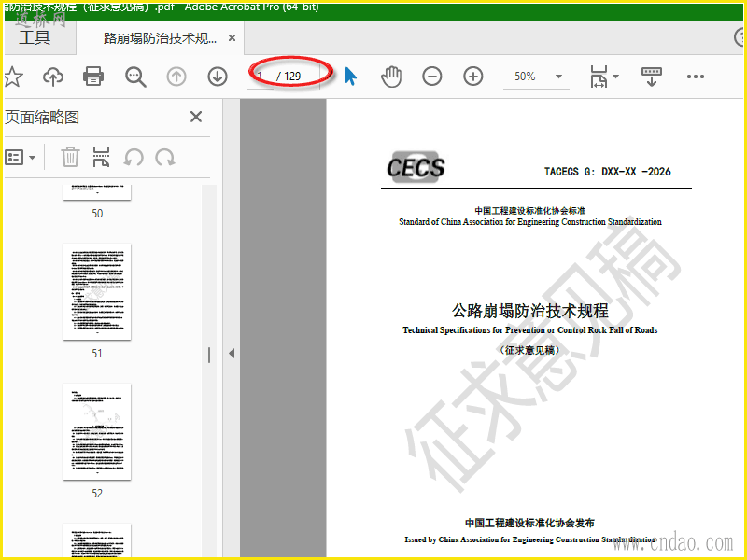The width and height of the screenshot is (747, 560).
Task: Open the thumbnail options list icon
Action: 14,157
